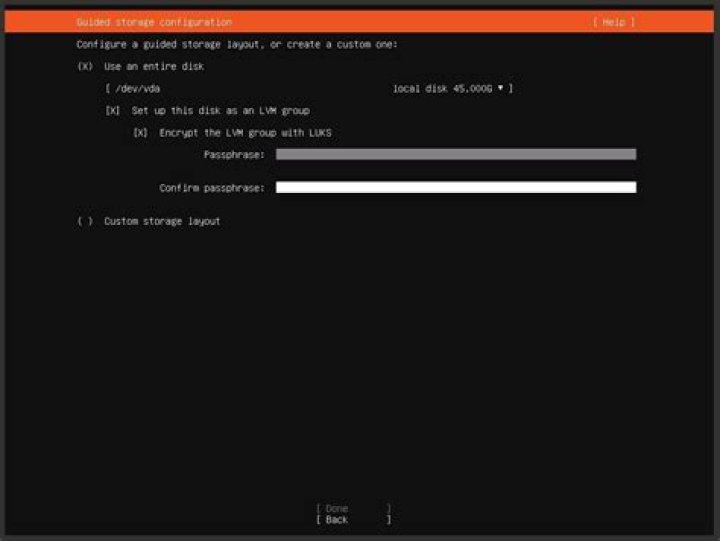Click the Confirm passphrase field
Screen dimensions: 720x541
tap(456, 187)
